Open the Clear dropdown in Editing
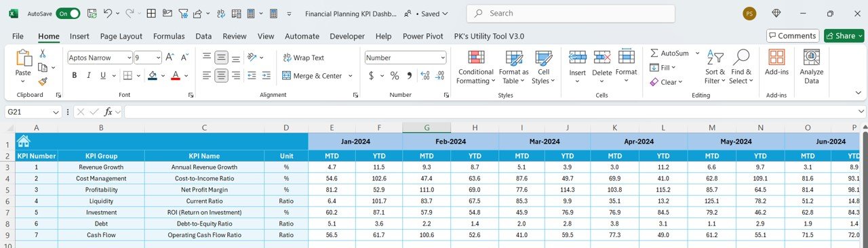 (x=666, y=82)
